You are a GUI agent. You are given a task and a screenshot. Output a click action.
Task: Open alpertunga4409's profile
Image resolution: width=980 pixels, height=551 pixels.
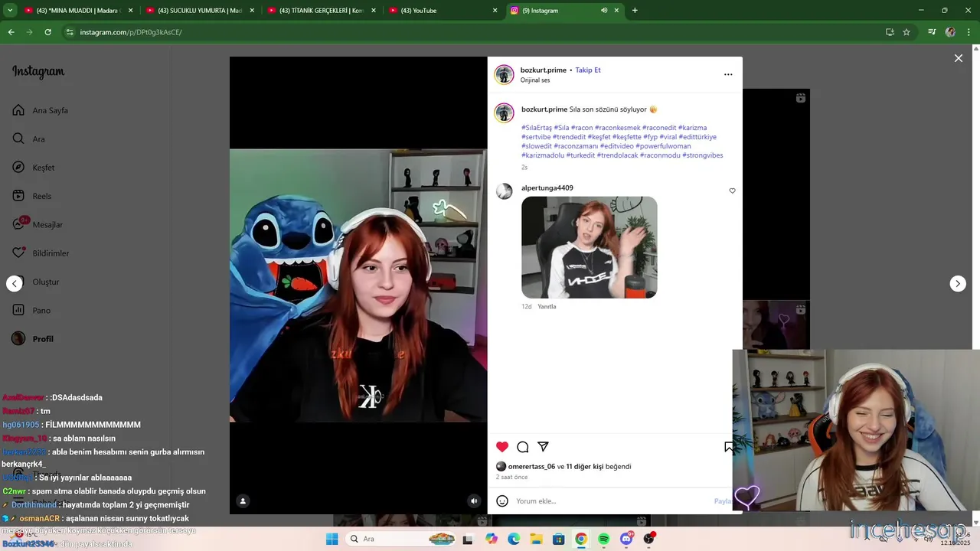click(x=547, y=187)
